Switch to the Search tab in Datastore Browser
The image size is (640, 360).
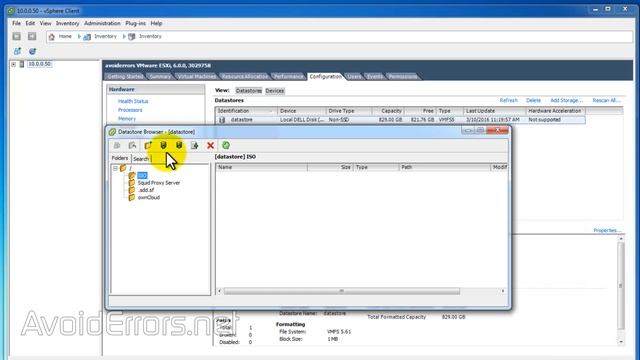pos(141,159)
